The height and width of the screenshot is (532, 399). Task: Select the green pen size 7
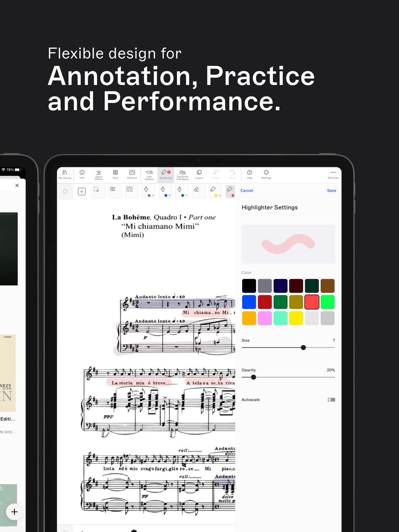click(x=182, y=191)
